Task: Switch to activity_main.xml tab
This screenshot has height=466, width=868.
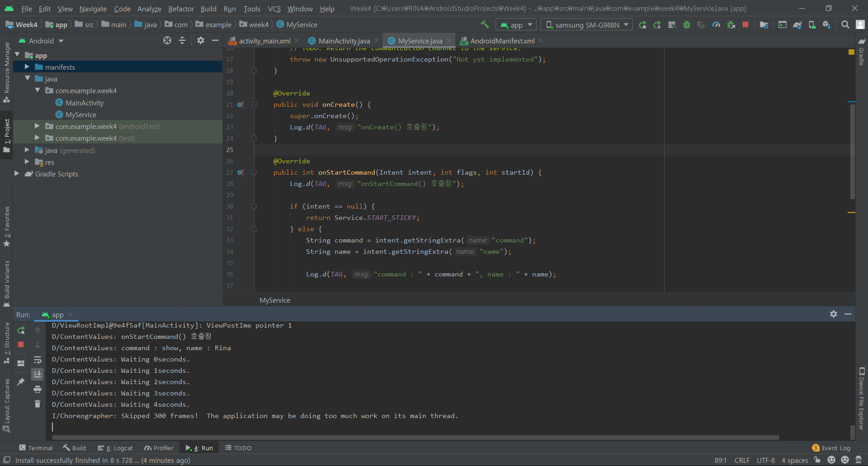Action: point(264,41)
